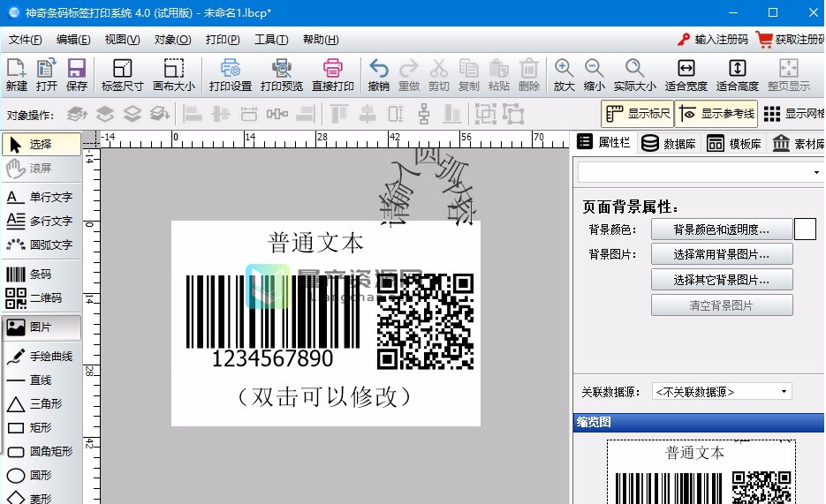Click the 缩小 zoom out icon
The image size is (826, 504).
click(x=594, y=75)
